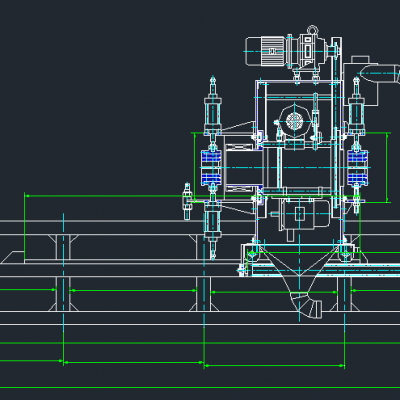Image resolution: width=400 pixels, height=400 pixels.
Task: Pick the lowest green dimension between columns
Action: (274, 366)
